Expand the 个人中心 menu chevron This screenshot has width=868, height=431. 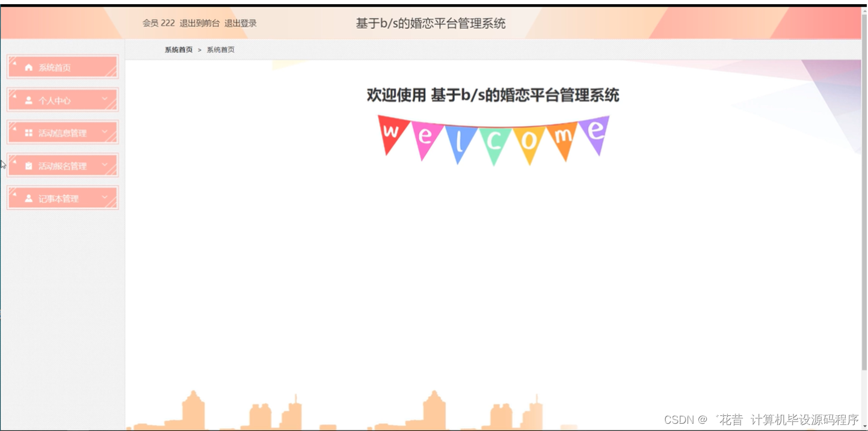(105, 100)
